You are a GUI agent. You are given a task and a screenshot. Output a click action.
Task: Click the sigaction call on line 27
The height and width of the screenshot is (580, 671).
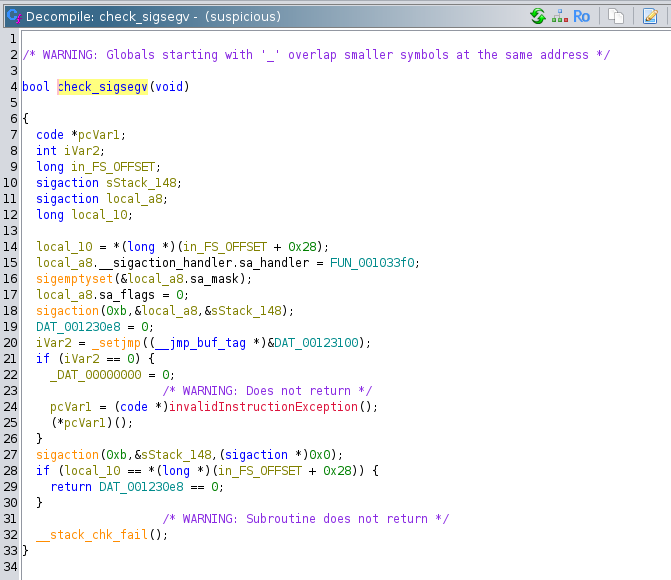[68, 455]
